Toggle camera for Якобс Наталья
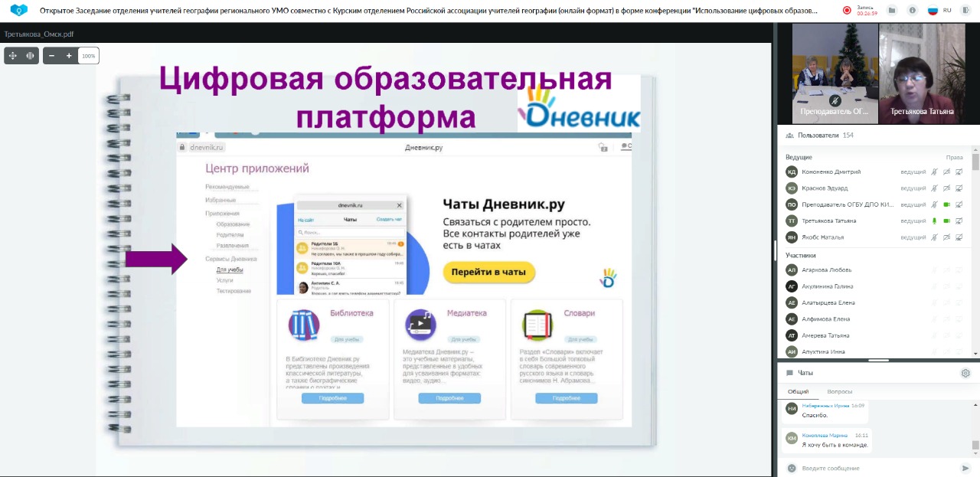This screenshot has width=980, height=477. pos(946,237)
